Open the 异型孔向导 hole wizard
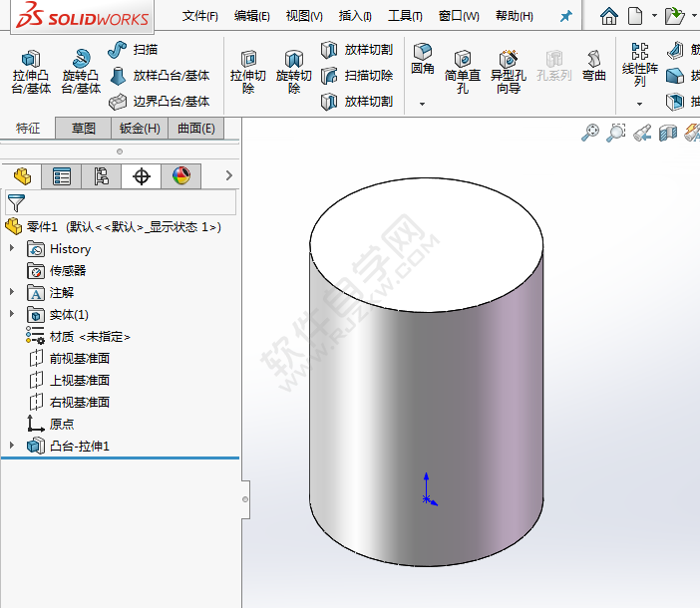Image resolution: width=700 pixels, height=608 pixels. point(508,73)
